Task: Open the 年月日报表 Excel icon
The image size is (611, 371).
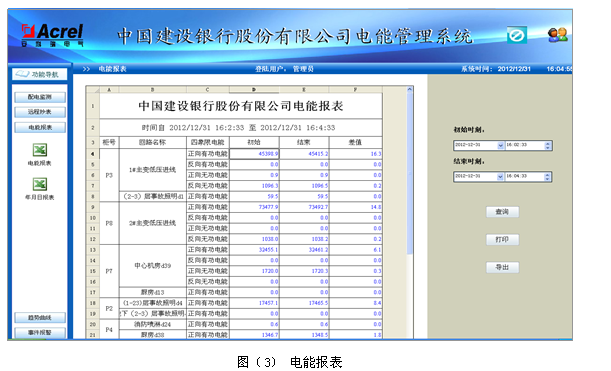Action: 40,184
